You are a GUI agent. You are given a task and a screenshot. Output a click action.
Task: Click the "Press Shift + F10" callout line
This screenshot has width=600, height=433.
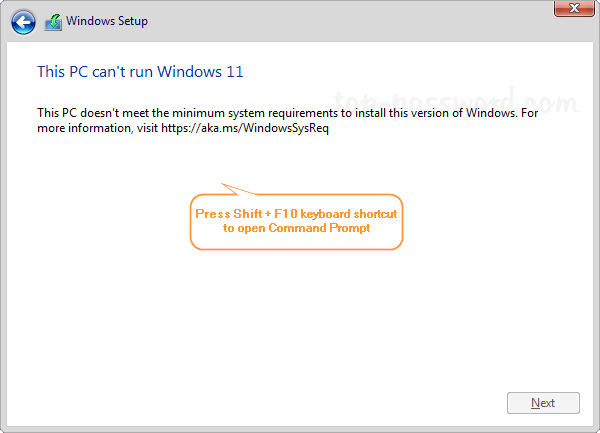(x=296, y=213)
